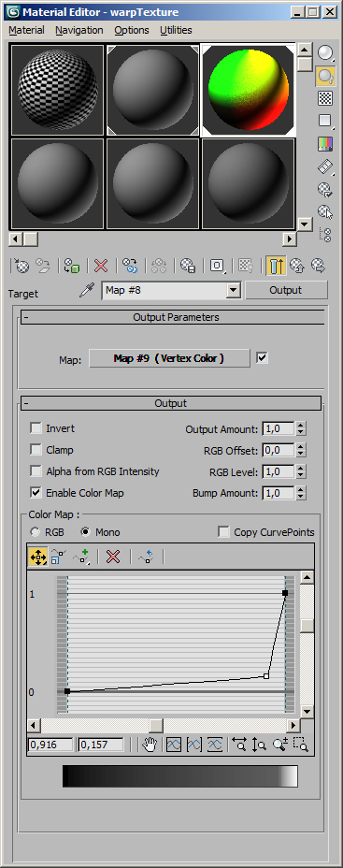Open the Navigation menu
The height and width of the screenshot is (868, 343).
(x=79, y=31)
